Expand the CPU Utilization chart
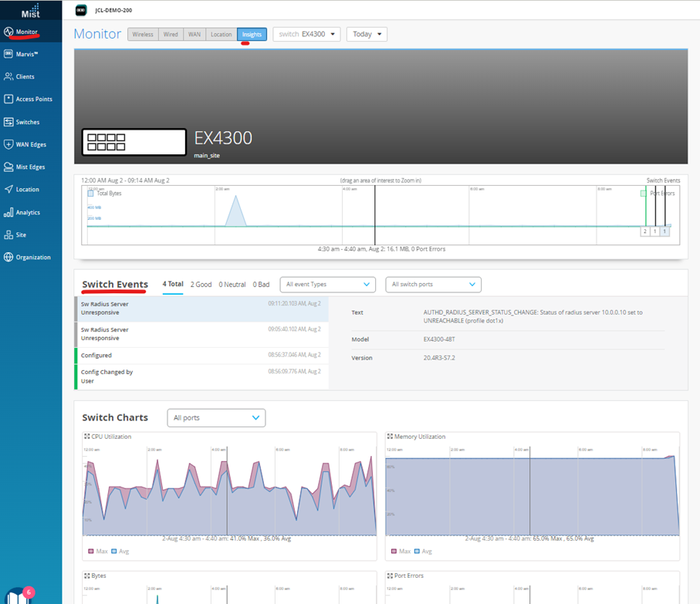700x604 pixels. point(86,436)
